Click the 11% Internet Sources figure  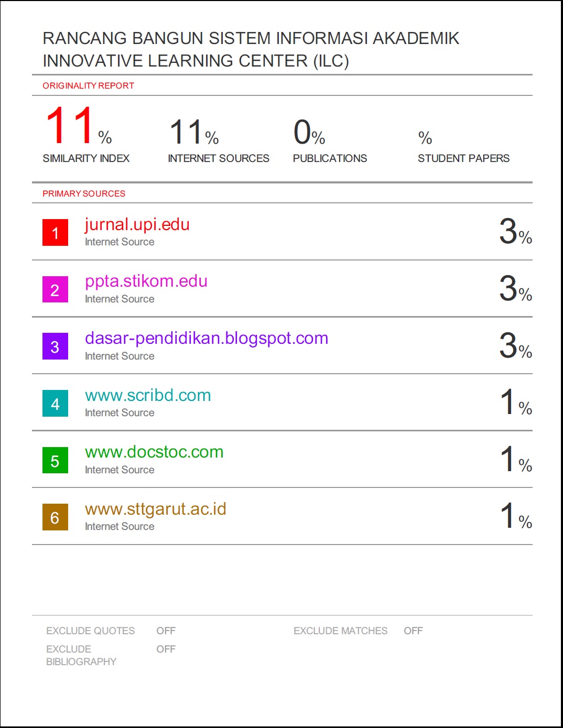193,132
